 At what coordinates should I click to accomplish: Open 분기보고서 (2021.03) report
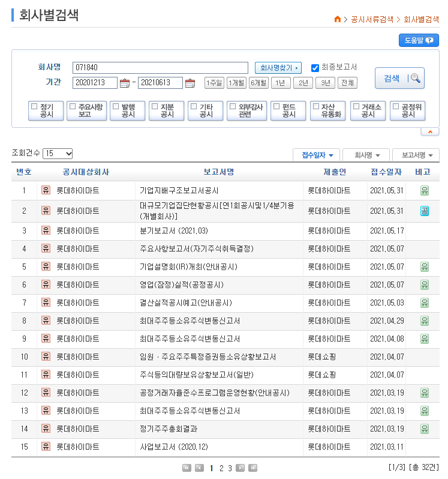click(174, 230)
